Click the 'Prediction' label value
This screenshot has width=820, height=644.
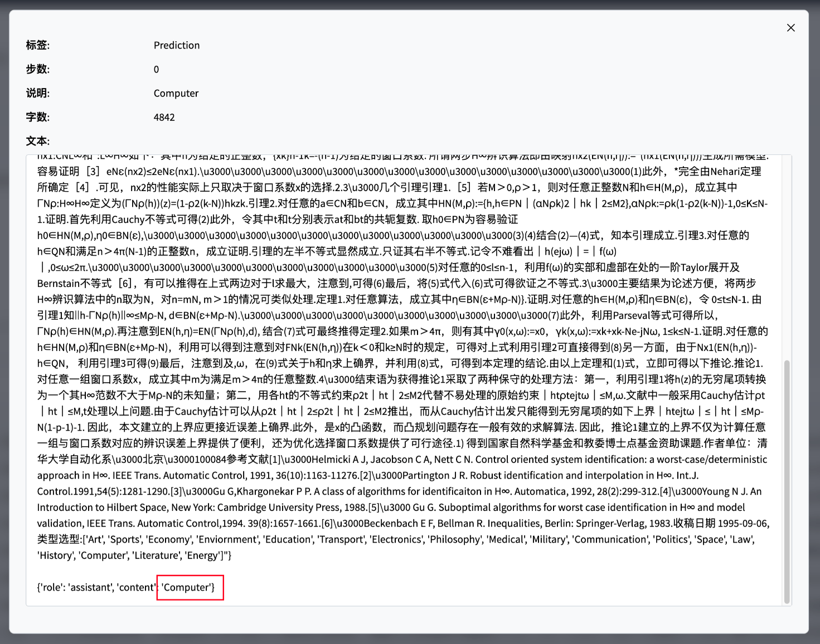point(177,45)
